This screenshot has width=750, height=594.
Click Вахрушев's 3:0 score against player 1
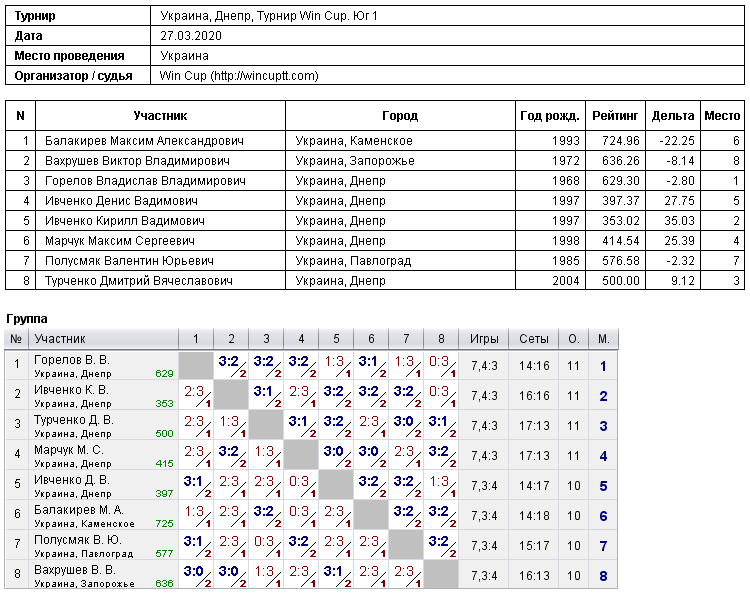[193, 571]
